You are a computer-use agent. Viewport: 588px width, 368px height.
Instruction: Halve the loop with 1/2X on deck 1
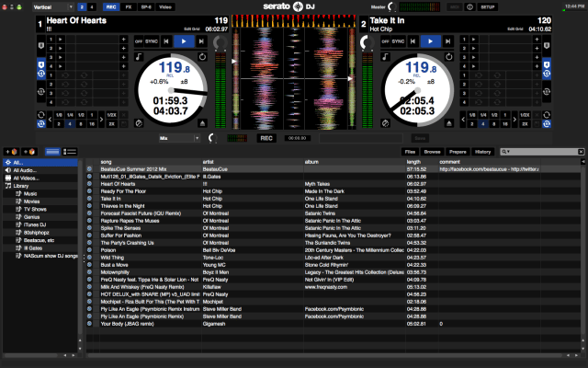pos(112,115)
